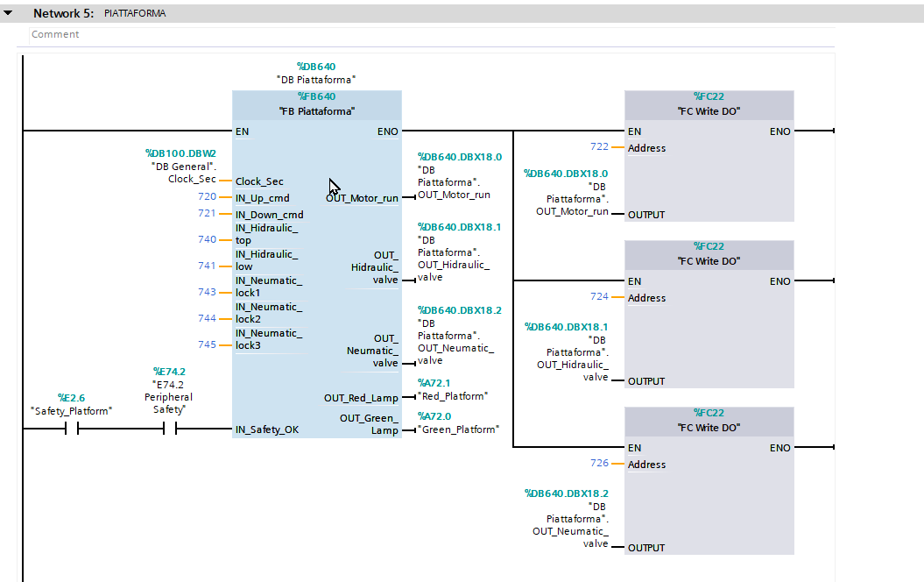Click the IN_Up_cmd input parameter
Viewport: 924px width, 582px height.
tap(262, 198)
